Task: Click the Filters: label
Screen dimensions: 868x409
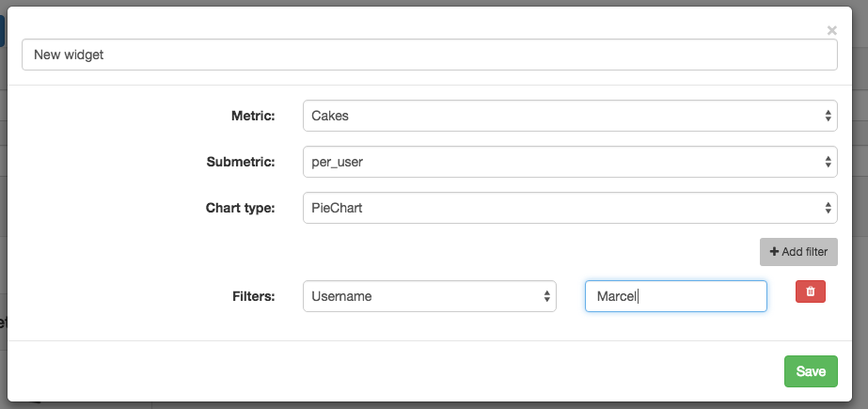Action: click(253, 296)
